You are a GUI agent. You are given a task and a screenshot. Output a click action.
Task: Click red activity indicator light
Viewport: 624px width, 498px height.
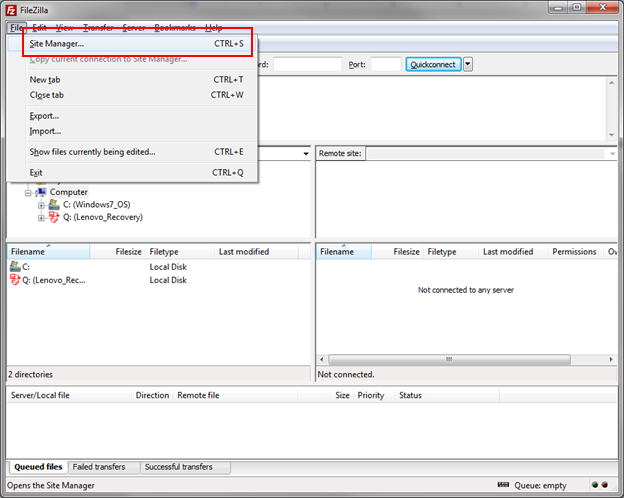[605, 485]
